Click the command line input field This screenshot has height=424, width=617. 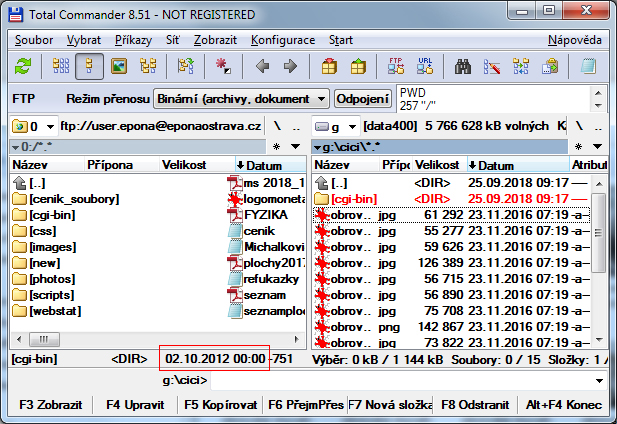[400, 381]
